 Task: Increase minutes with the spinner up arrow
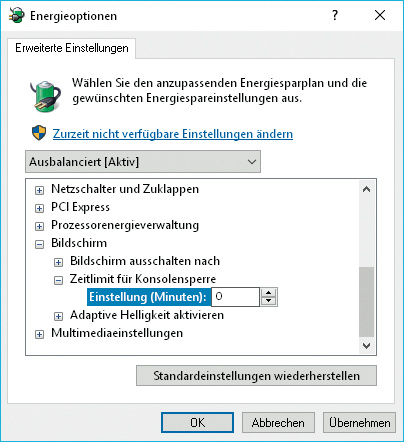(x=268, y=292)
